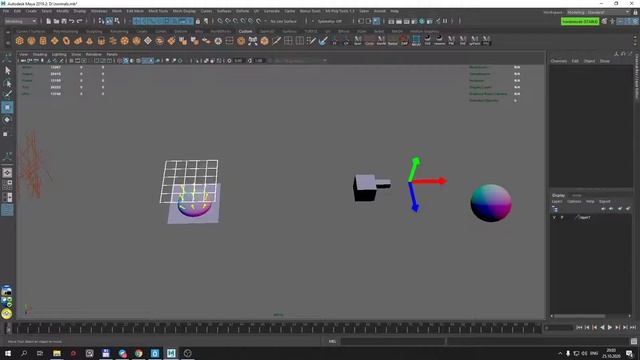Open viewport Shading menu

tap(40, 54)
